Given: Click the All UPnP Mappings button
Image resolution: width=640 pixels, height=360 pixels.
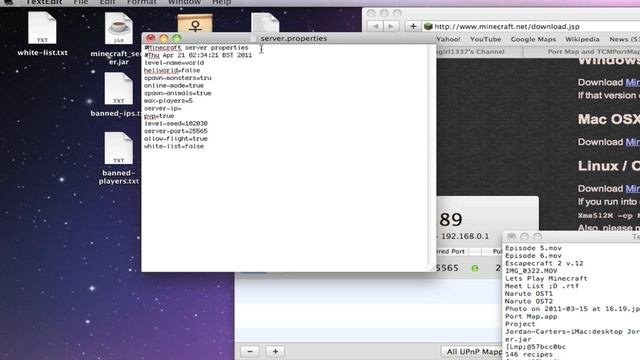Looking at the screenshot, I should click(472, 351).
